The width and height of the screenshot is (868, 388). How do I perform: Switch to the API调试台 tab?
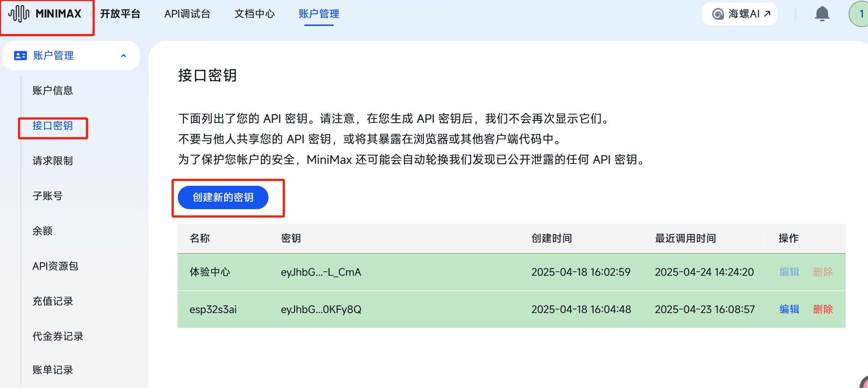187,14
